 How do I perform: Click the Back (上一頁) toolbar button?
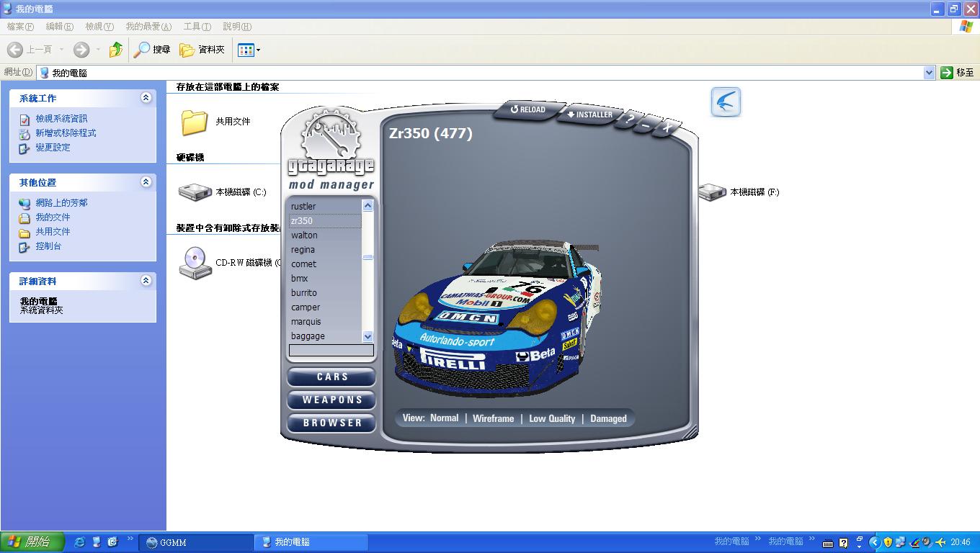tap(30, 50)
